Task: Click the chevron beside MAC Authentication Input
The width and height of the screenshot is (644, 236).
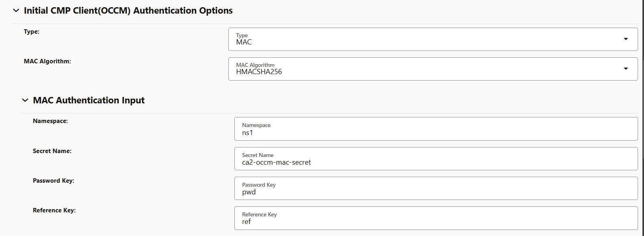Action: coord(24,100)
